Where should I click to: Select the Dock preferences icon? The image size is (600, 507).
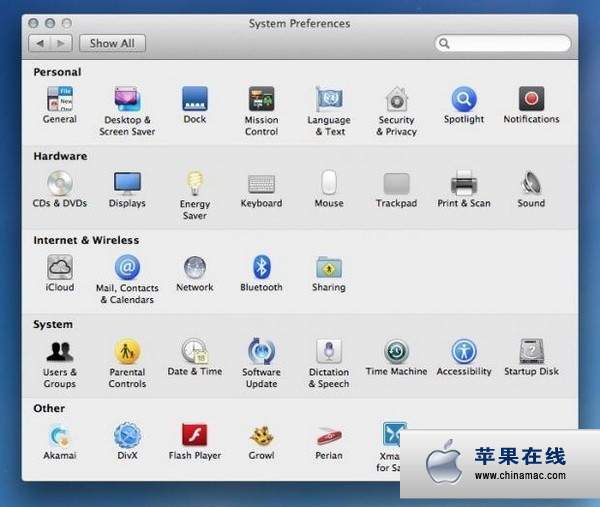pos(194,100)
